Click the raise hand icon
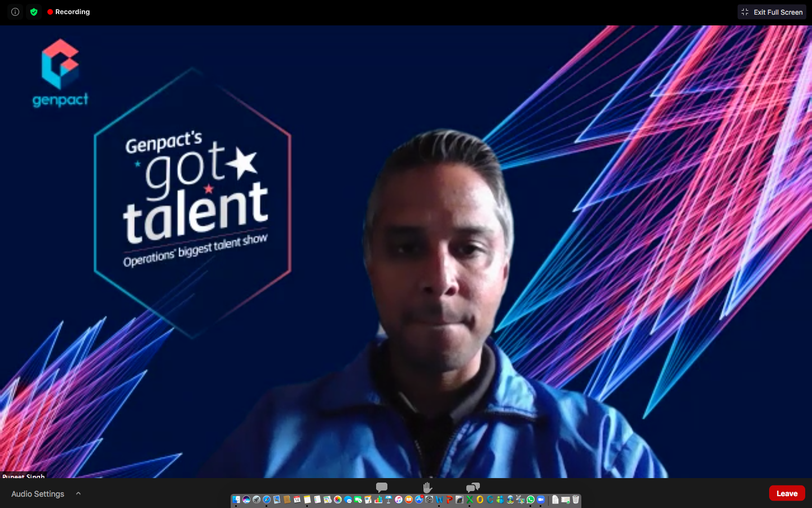 coord(427,487)
